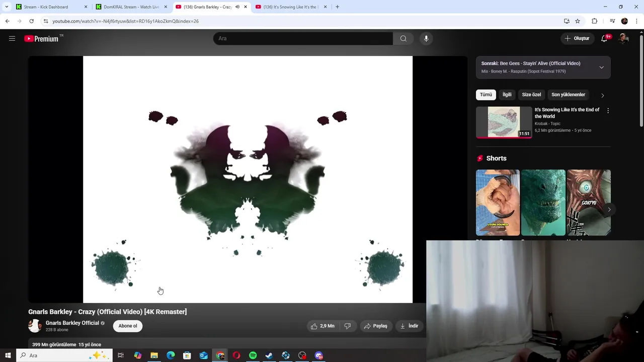This screenshot has width=644, height=362.
Task: Select the İlgili filter chip
Action: click(x=507, y=95)
